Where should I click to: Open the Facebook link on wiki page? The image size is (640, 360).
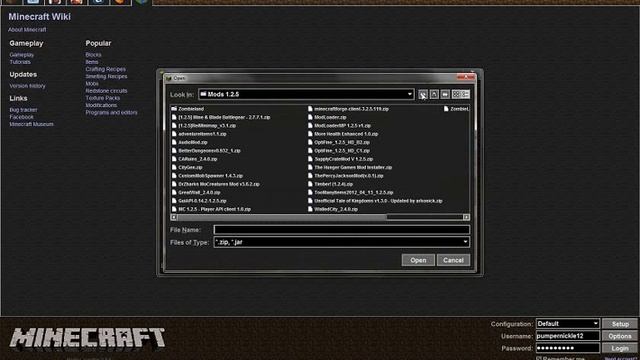tap(22, 117)
